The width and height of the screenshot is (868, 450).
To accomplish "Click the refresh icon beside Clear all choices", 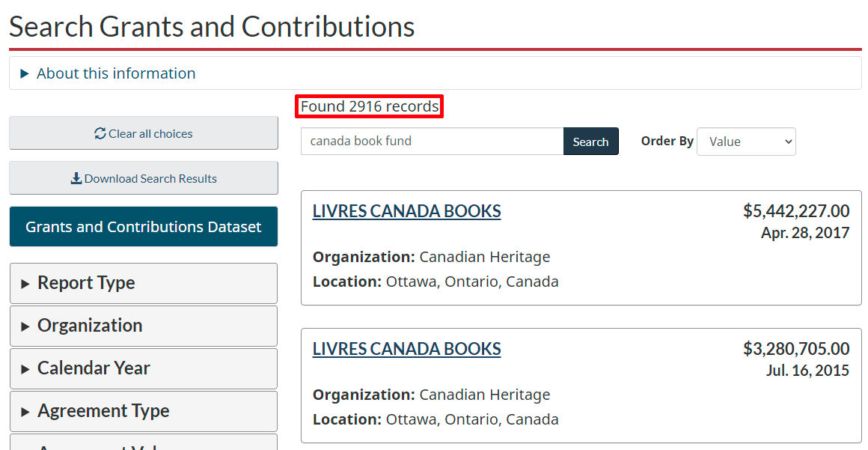I will (99, 133).
